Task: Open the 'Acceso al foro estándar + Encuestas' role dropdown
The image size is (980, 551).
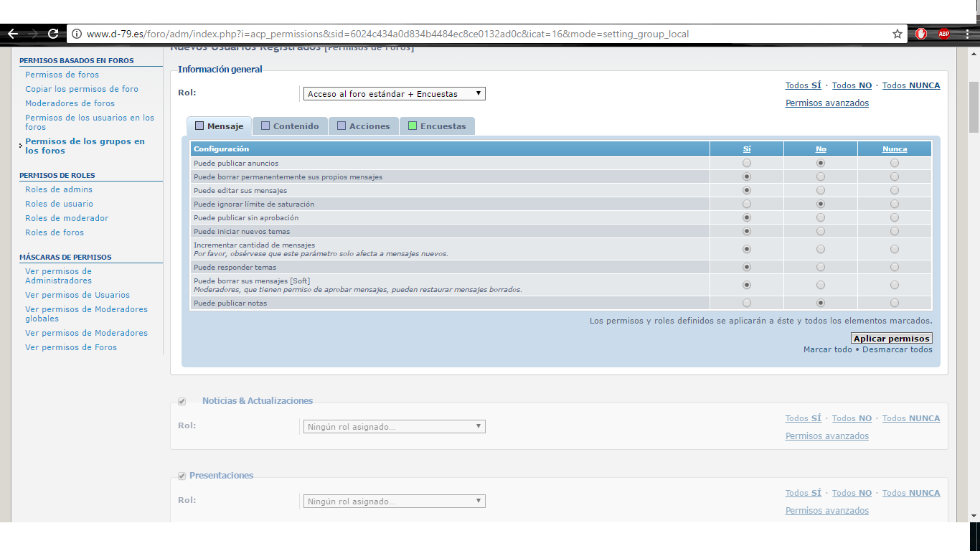Action: (x=394, y=94)
